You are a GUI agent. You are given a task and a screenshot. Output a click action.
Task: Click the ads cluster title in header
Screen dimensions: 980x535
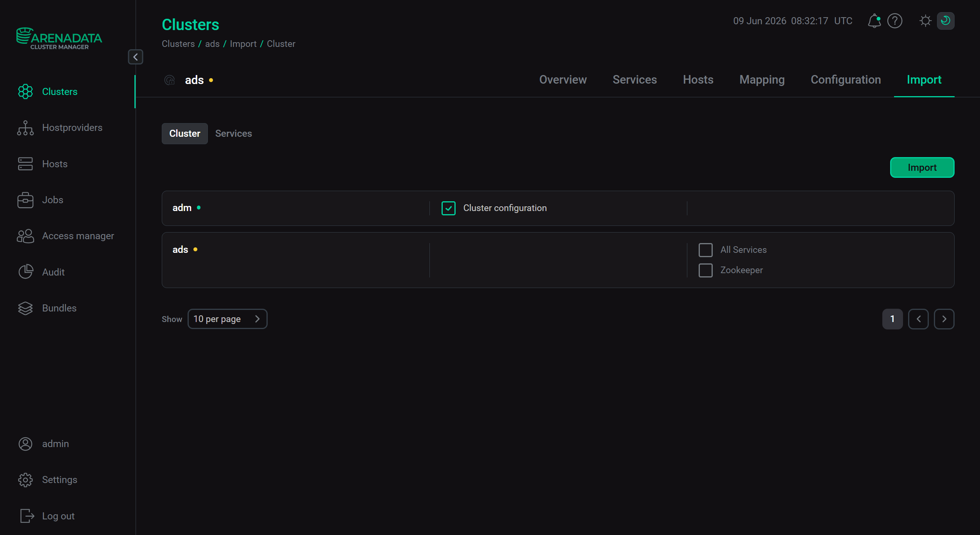pos(194,80)
